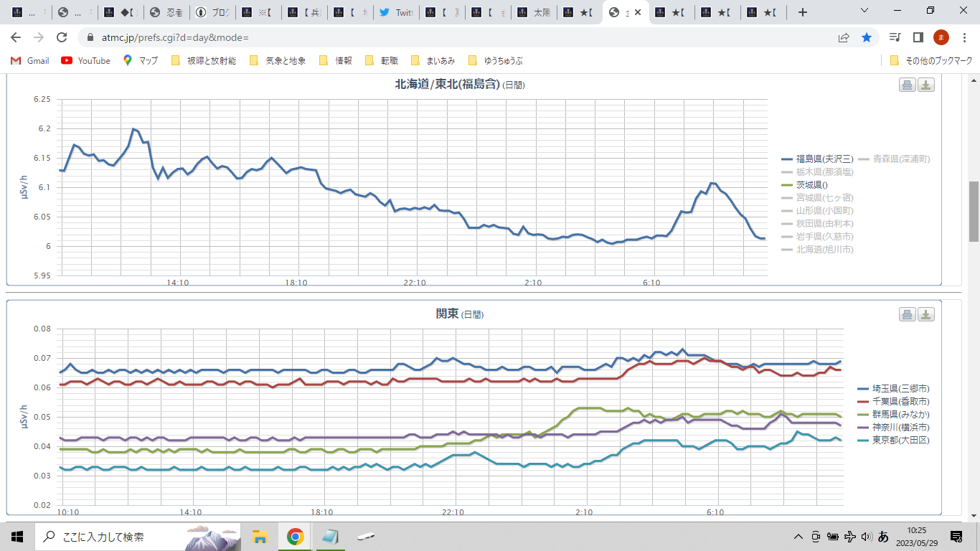Open the tab search dropdown chevron
This screenshot has height=551, width=980.
864,11
